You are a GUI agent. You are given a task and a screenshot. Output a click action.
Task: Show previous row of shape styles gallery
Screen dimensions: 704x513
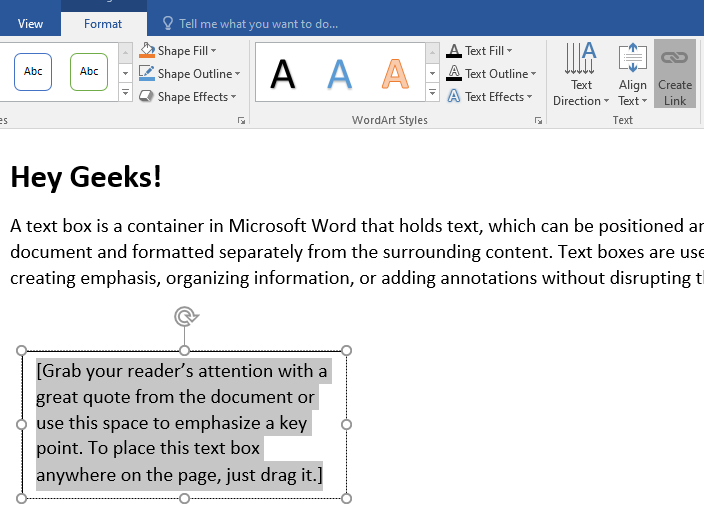click(x=126, y=53)
